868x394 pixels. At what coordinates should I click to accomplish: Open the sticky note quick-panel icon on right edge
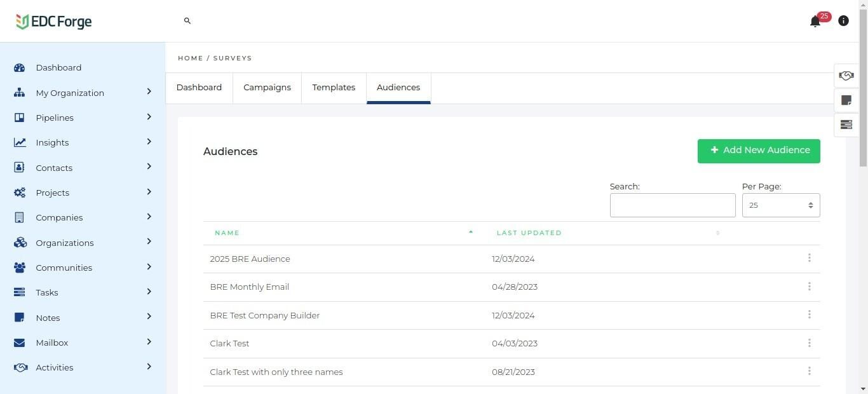point(846,100)
